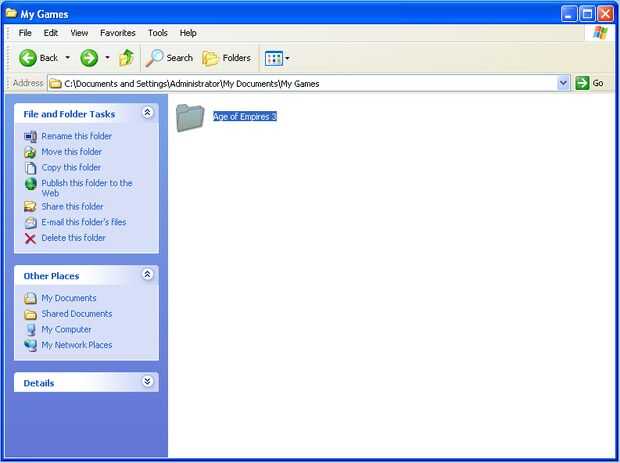Expand the Details panel
620x463 pixels.
click(147, 382)
